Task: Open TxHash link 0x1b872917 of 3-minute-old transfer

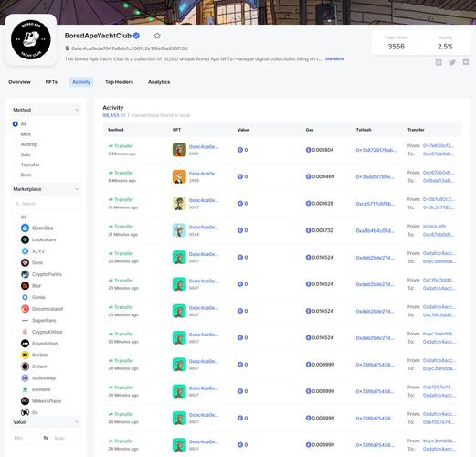Action: point(376,150)
